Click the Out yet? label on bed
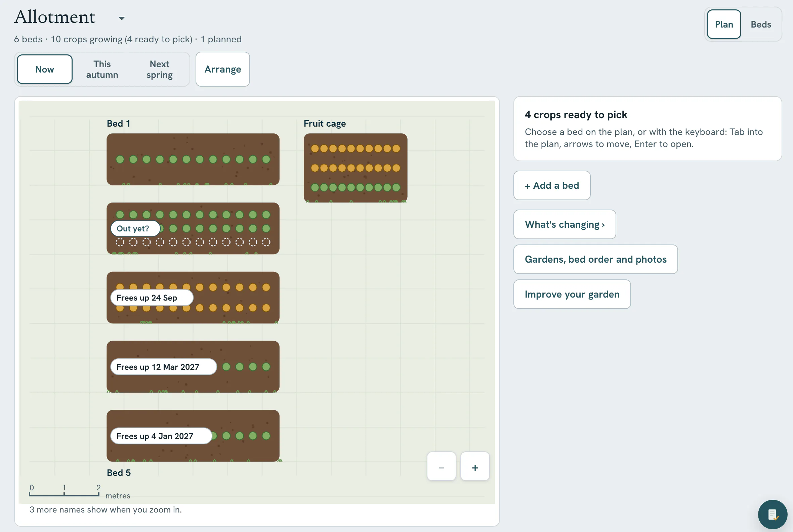This screenshot has width=793, height=532. click(135, 228)
